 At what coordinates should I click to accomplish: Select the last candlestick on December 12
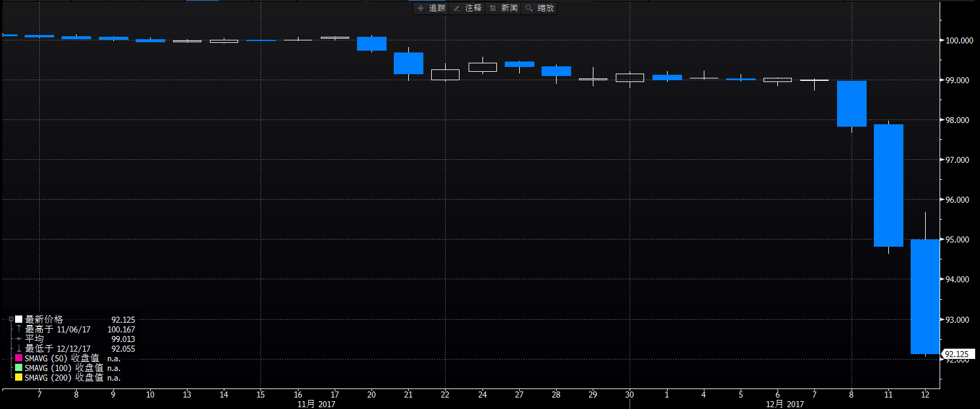(925, 296)
